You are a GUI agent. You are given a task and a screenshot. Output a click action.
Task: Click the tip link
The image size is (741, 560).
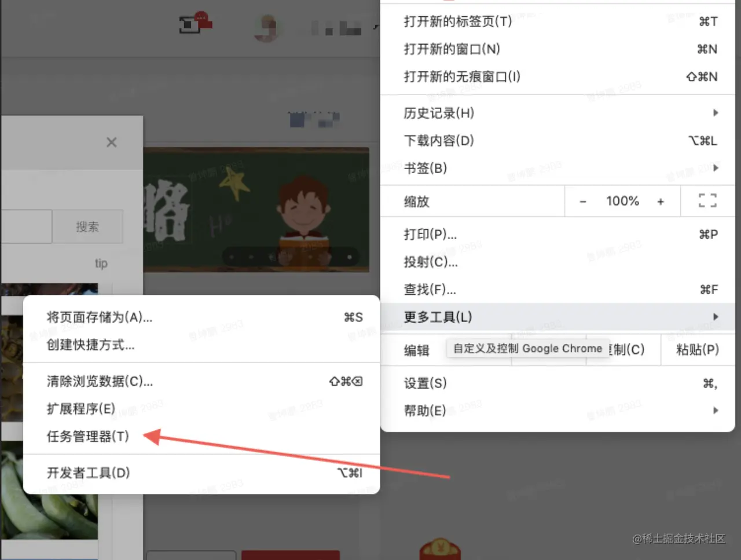[x=101, y=263]
